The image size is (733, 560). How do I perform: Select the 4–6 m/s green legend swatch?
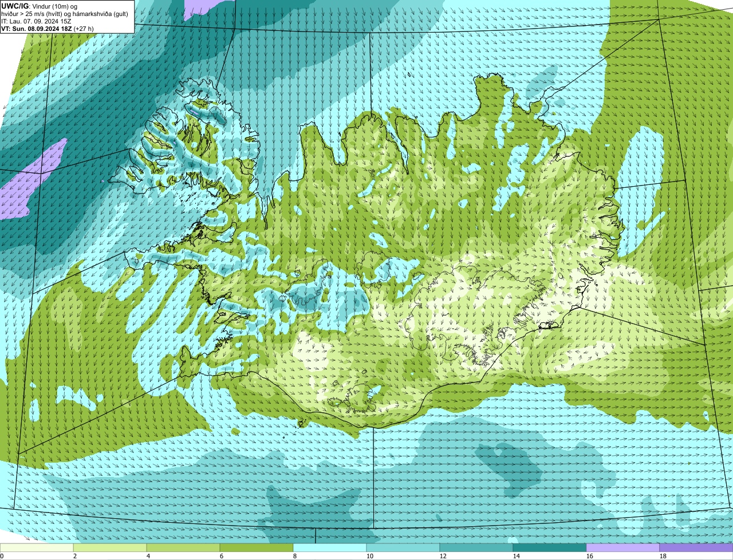pos(183,548)
